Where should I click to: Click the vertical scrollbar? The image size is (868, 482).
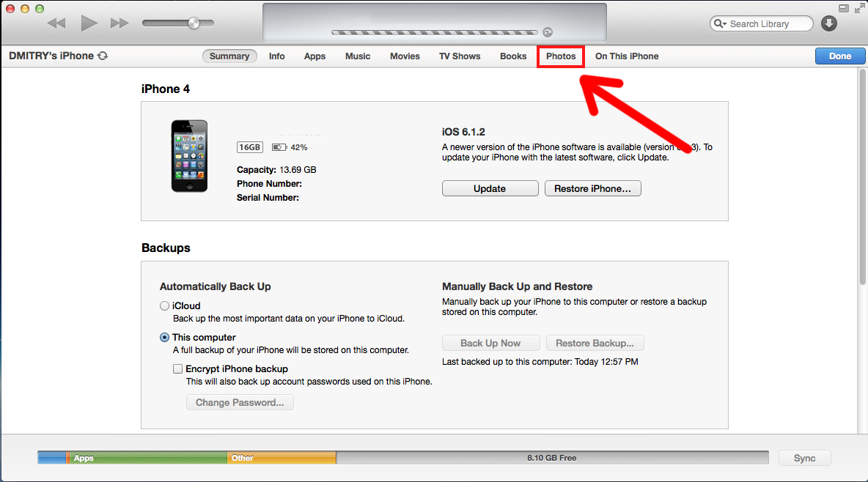[x=862, y=177]
